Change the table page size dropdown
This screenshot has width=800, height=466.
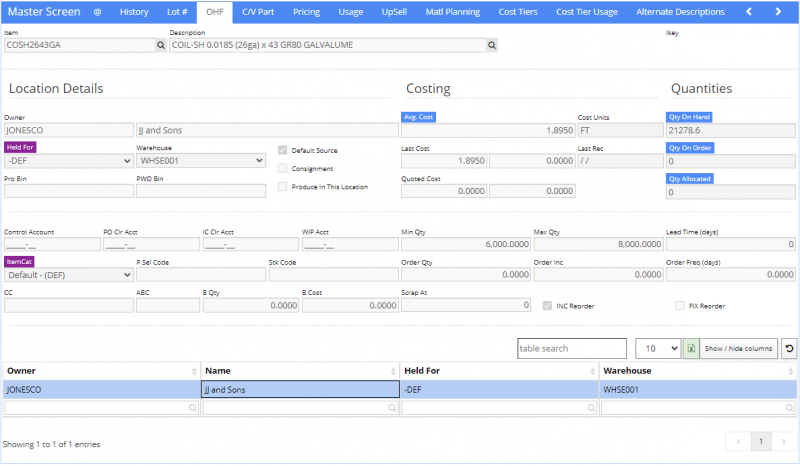[658, 348]
